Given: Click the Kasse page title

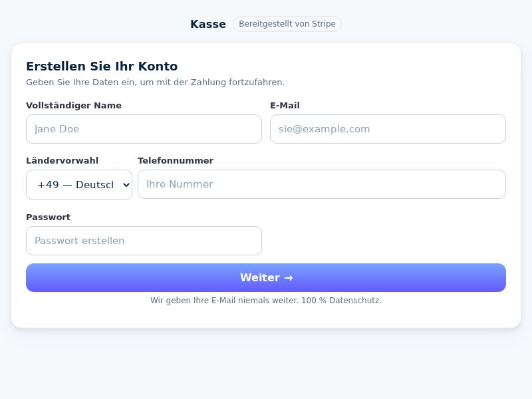Looking at the screenshot, I should tap(207, 24).
